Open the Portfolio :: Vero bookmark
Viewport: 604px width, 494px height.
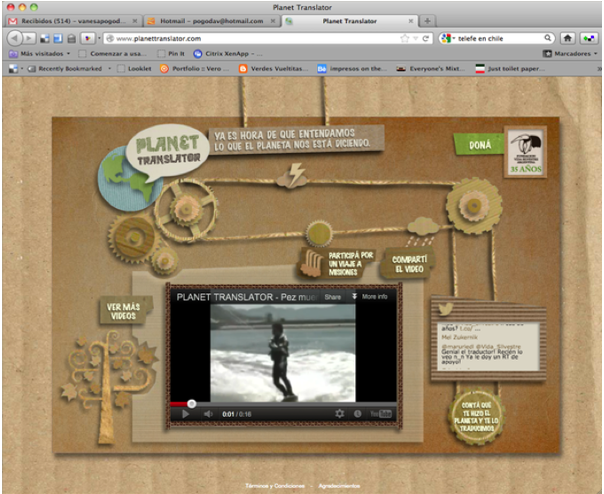(x=195, y=69)
